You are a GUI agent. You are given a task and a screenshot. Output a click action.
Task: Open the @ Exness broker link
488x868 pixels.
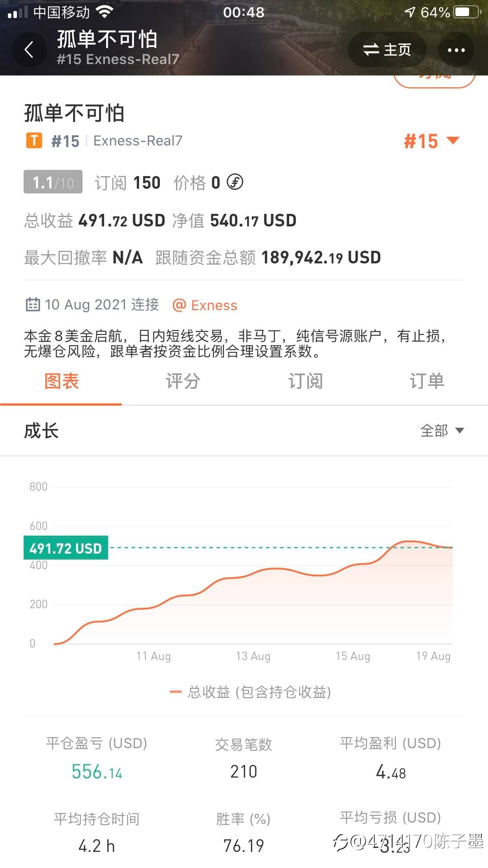click(205, 305)
